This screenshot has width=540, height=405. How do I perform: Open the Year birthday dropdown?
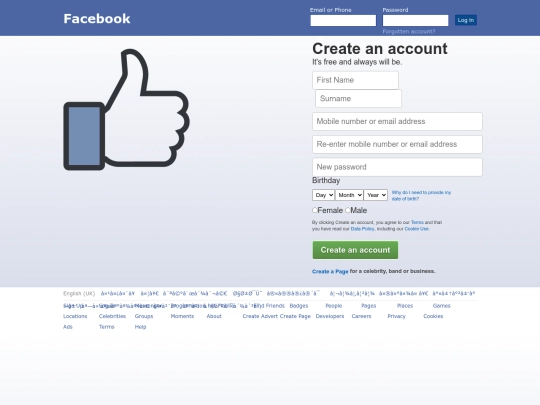pos(376,195)
